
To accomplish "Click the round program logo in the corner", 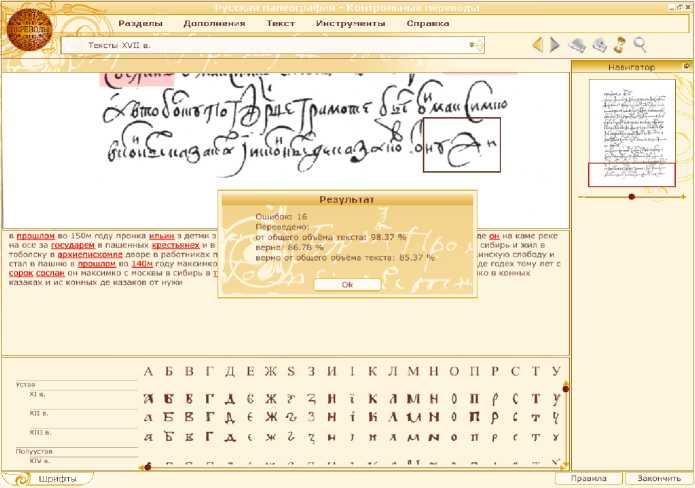I will (29, 29).
